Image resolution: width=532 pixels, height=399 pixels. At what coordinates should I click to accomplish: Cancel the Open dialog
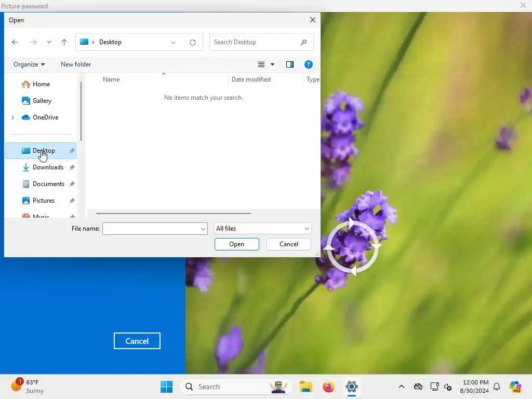(289, 244)
